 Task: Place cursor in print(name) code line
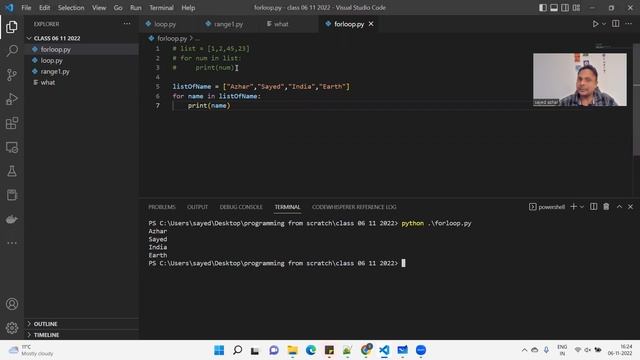coord(209,106)
